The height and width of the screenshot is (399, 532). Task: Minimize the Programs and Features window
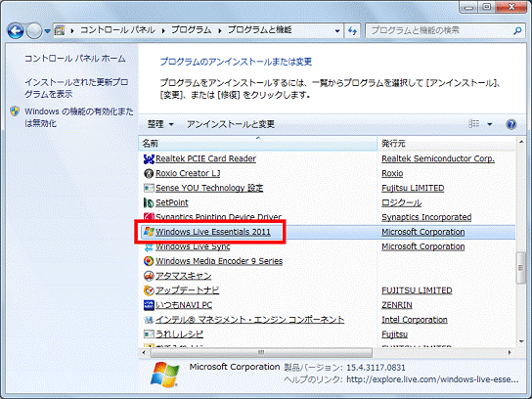468,7
